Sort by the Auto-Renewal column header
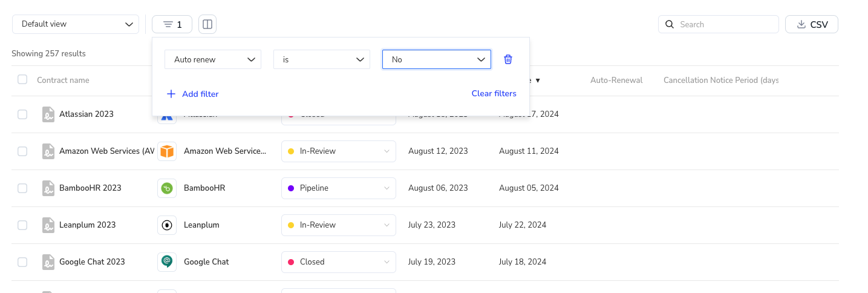Image resolution: width=868 pixels, height=293 pixels. 616,80
